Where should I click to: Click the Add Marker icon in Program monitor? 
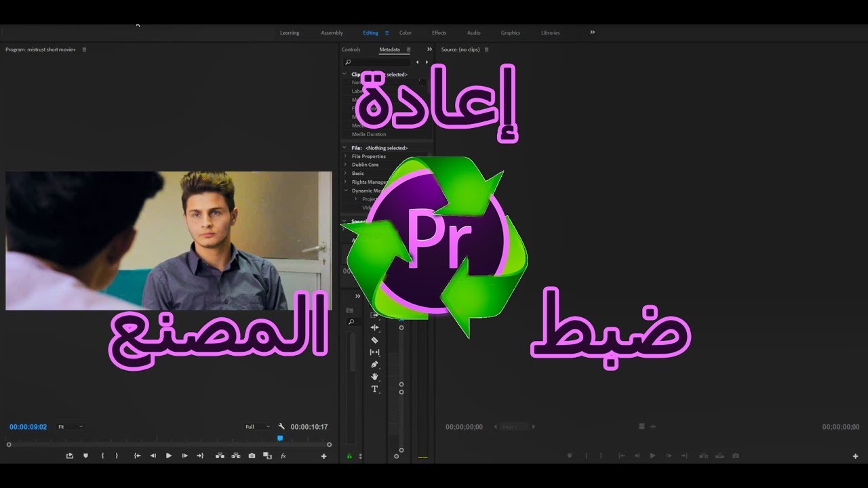coord(85,456)
